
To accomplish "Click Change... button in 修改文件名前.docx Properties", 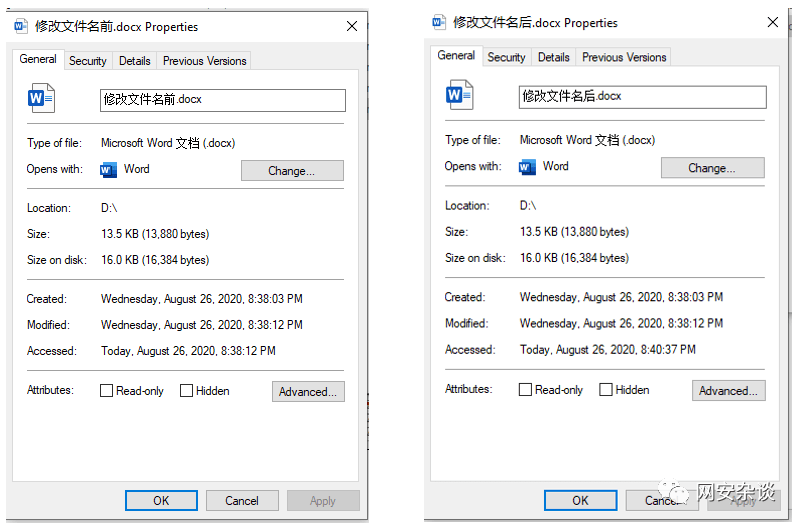I will click(x=292, y=171).
